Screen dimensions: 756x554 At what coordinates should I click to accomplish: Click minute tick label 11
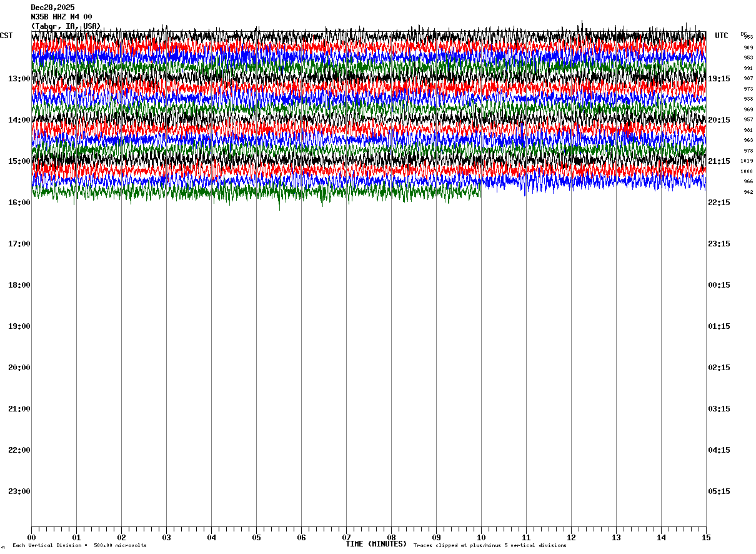(527, 538)
